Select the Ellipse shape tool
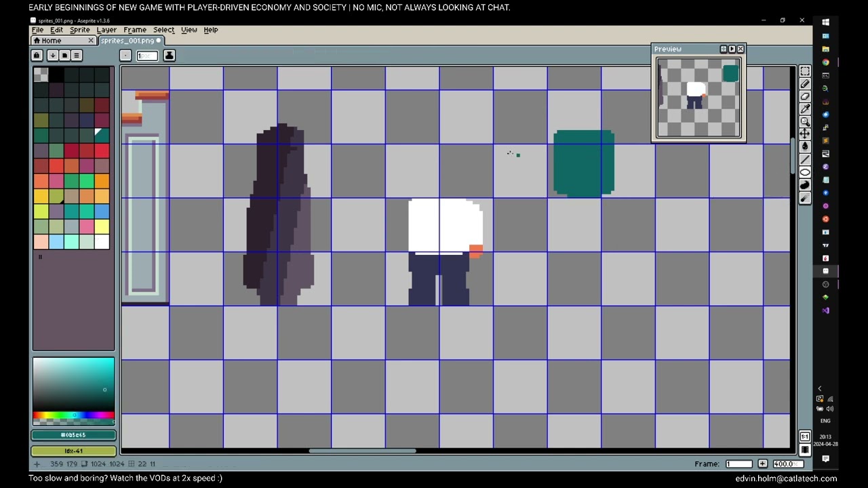The width and height of the screenshot is (868, 488). point(805,172)
